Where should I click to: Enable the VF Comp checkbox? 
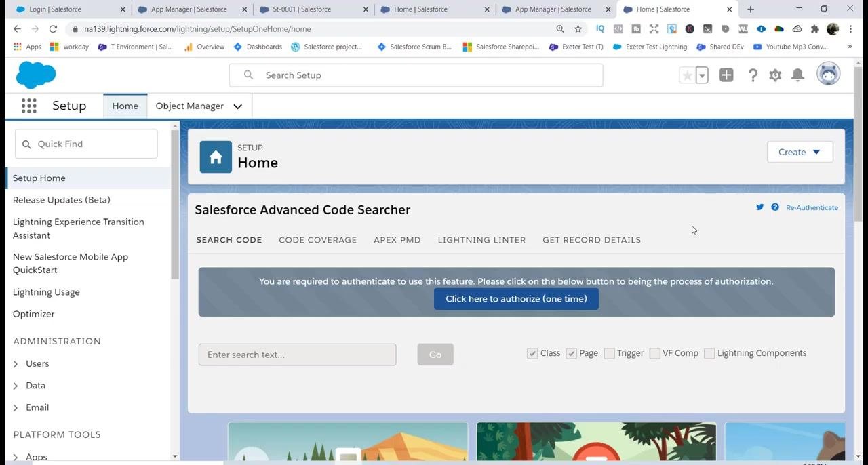(x=654, y=353)
